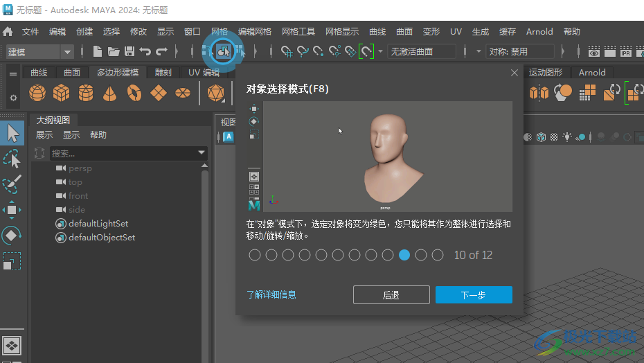
Task: Open the 文件 menu
Action: click(x=30, y=32)
